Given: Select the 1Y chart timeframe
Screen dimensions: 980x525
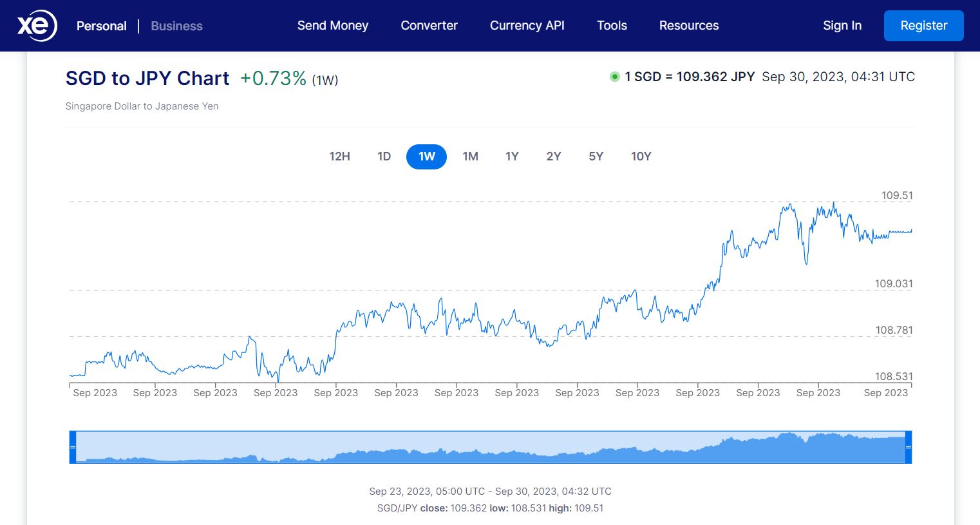Looking at the screenshot, I should coord(512,156).
